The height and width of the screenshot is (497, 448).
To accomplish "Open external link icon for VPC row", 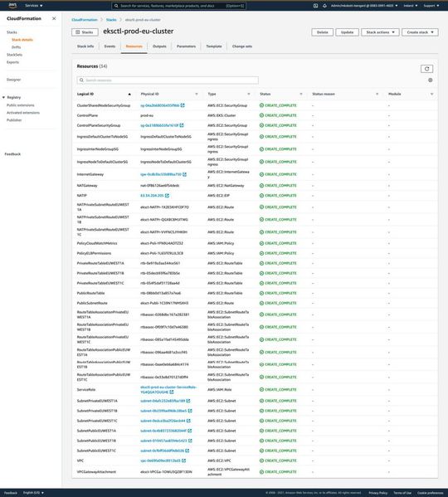I will [183, 460].
